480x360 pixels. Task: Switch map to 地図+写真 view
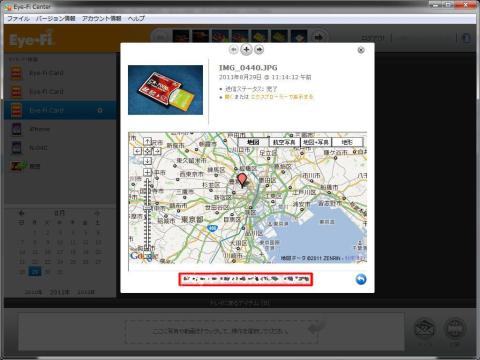[x=316, y=142]
